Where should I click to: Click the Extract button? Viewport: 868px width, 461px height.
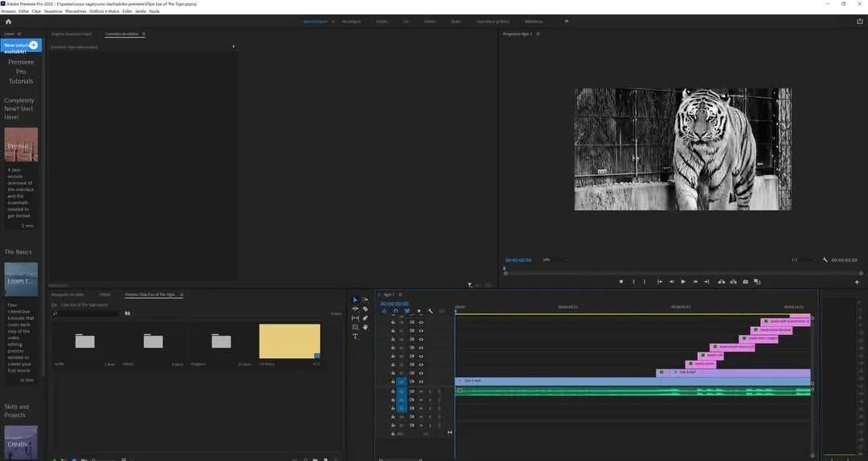click(733, 282)
